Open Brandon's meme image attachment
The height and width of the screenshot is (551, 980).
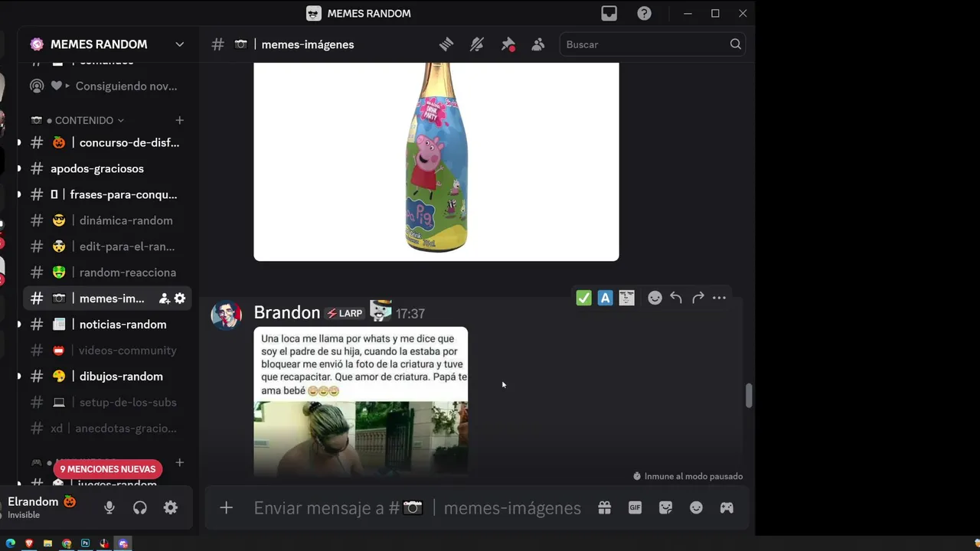(361, 401)
